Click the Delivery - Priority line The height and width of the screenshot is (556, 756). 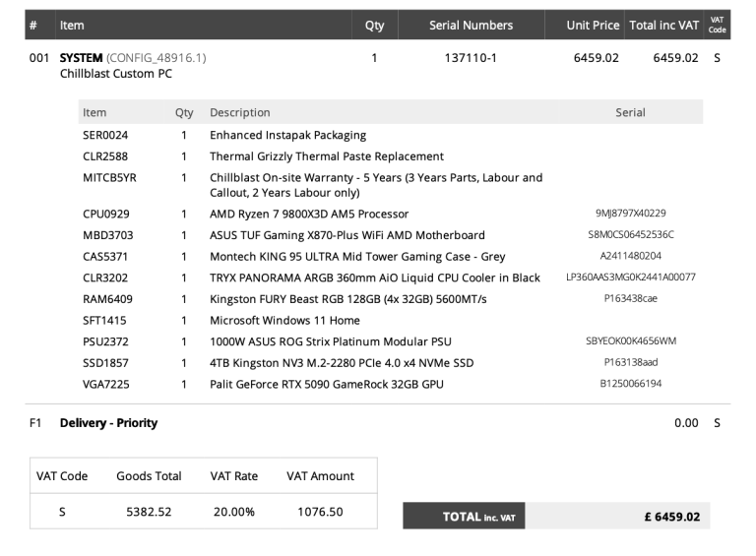tap(108, 423)
